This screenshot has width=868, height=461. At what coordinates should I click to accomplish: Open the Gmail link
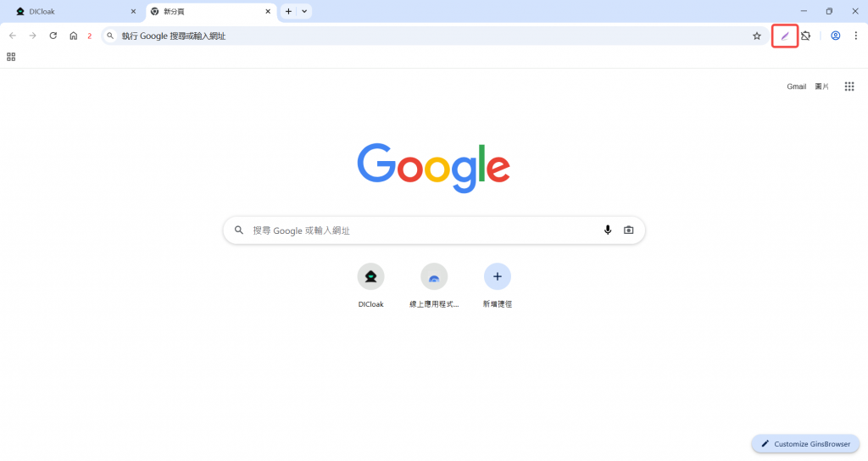pyautogui.click(x=797, y=86)
